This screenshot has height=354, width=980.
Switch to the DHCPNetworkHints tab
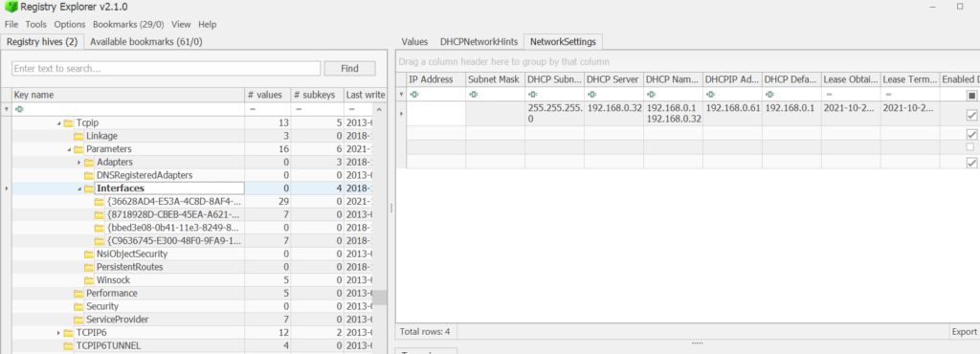(479, 42)
